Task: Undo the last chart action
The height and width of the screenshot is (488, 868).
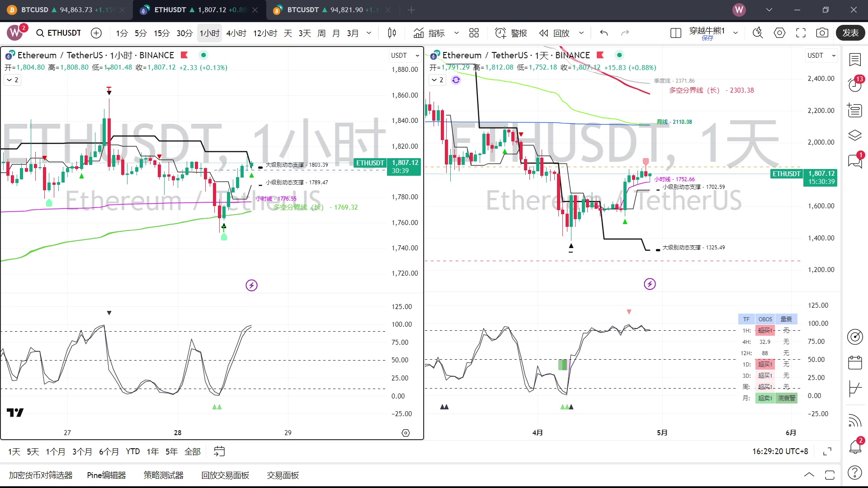Action: [604, 33]
